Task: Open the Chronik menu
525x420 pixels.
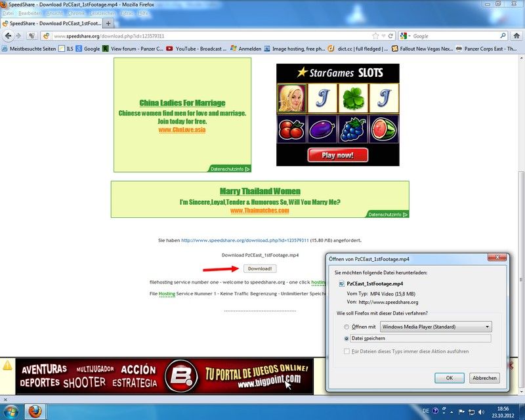Action: [x=76, y=13]
